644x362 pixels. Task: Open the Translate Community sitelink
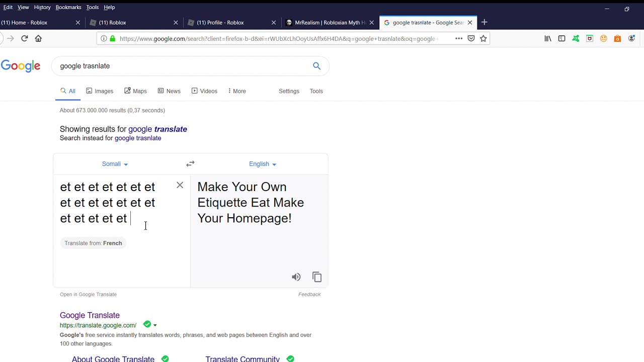243,358
